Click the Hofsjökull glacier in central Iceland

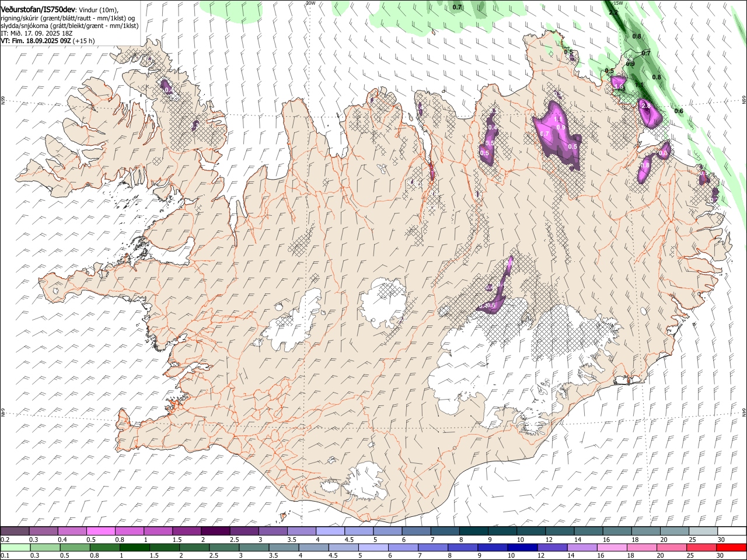coord(382,302)
